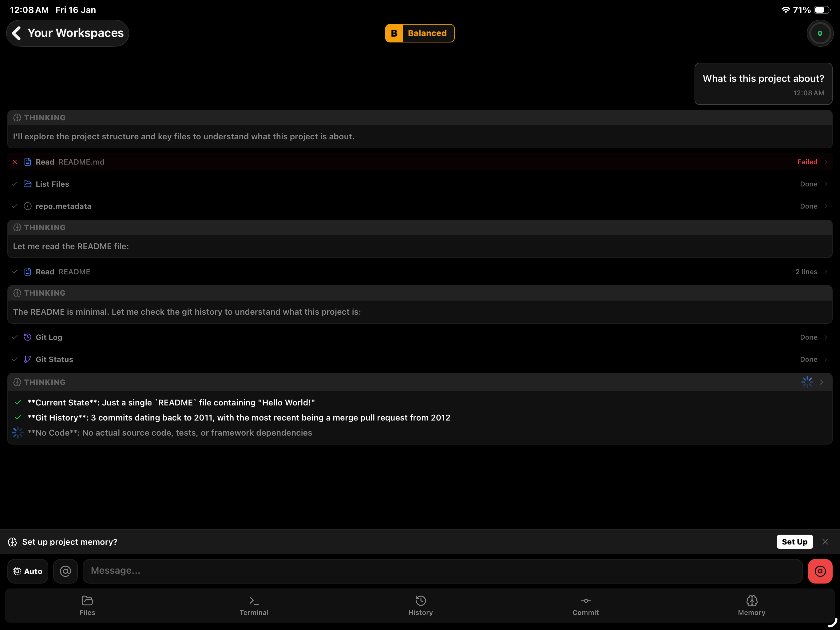840x630 pixels.
Task: Open the Terminal tab
Action: (254, 605)
